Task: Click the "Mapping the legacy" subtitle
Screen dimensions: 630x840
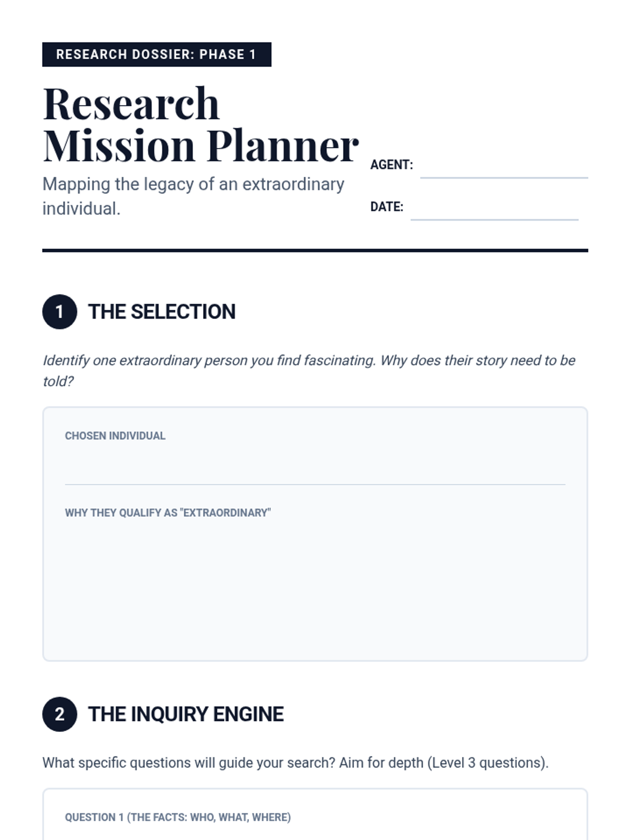Action: pos(193,196)
